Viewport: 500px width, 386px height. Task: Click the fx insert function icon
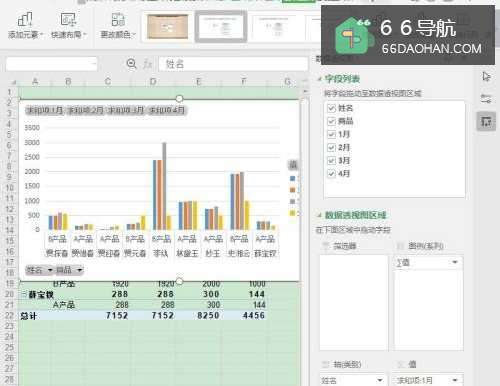tap(148, 64)
